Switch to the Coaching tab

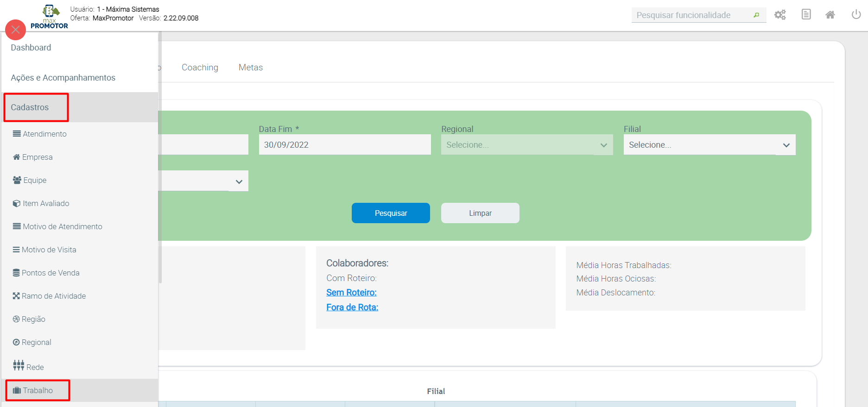pyautogui.click(x=200, y=68)
